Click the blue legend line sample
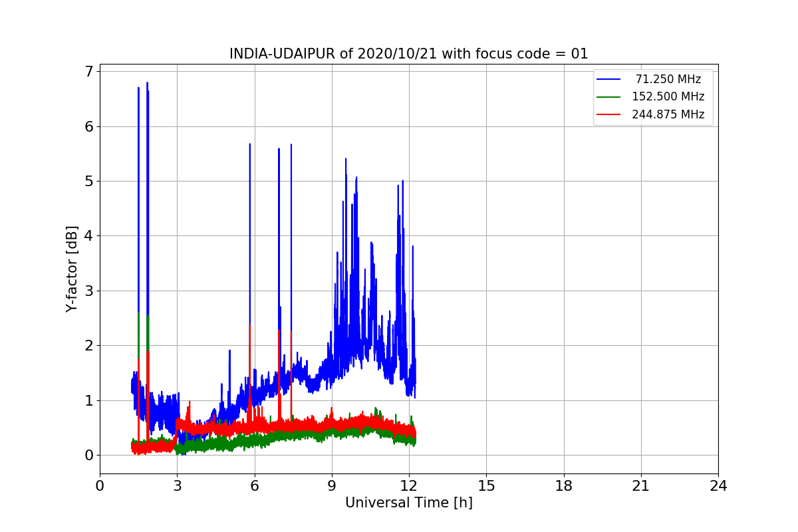This screenshot has height=532, width=798. (608, 79)
